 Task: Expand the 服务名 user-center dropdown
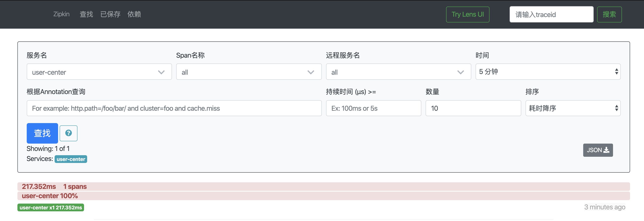tap(99, 72)
